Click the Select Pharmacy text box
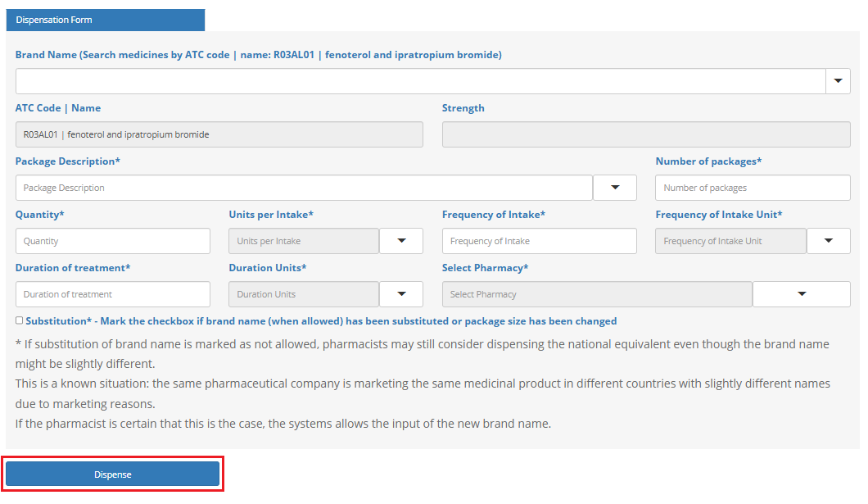Viewport: 868px width, 504px height. click(596, 294)
